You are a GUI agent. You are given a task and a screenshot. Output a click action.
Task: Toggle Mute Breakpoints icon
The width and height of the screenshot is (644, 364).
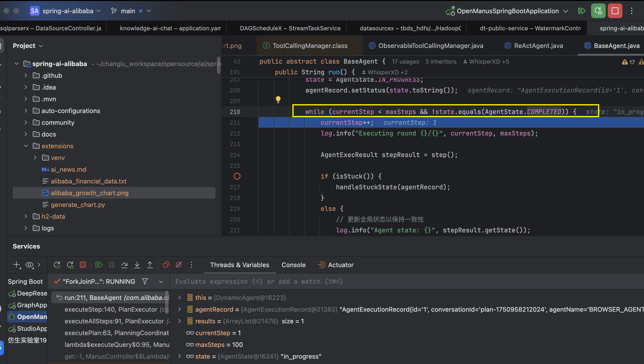click(x=179, y=265)
